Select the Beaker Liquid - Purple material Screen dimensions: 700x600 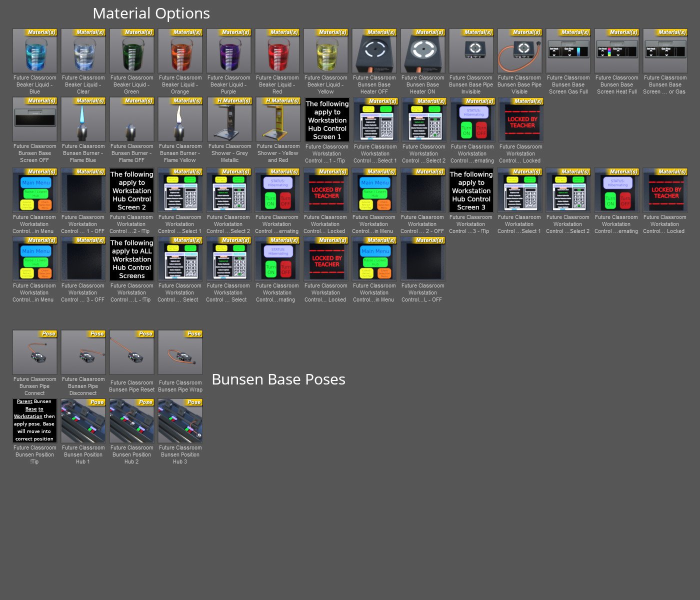click(x=228, y=50)
